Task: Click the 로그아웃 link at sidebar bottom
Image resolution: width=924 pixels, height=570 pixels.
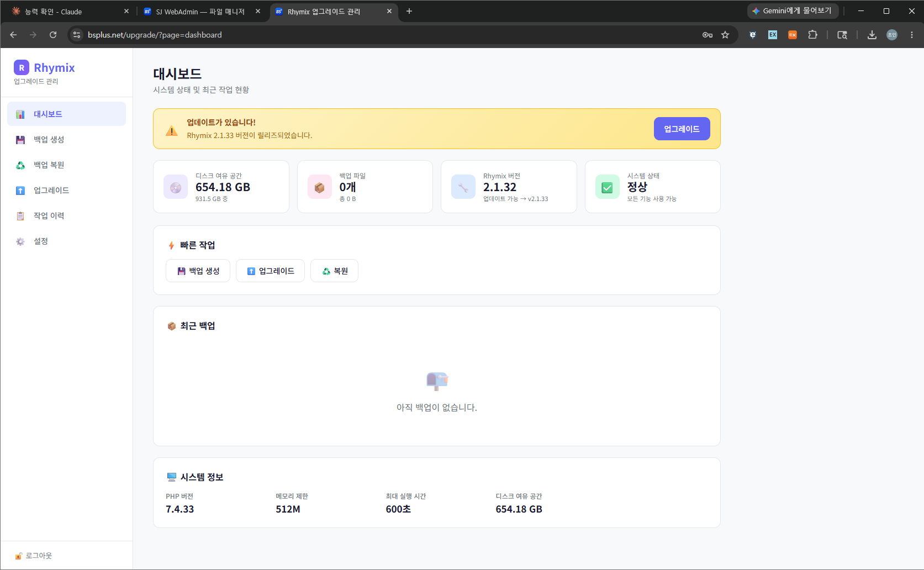Action: 34,556
